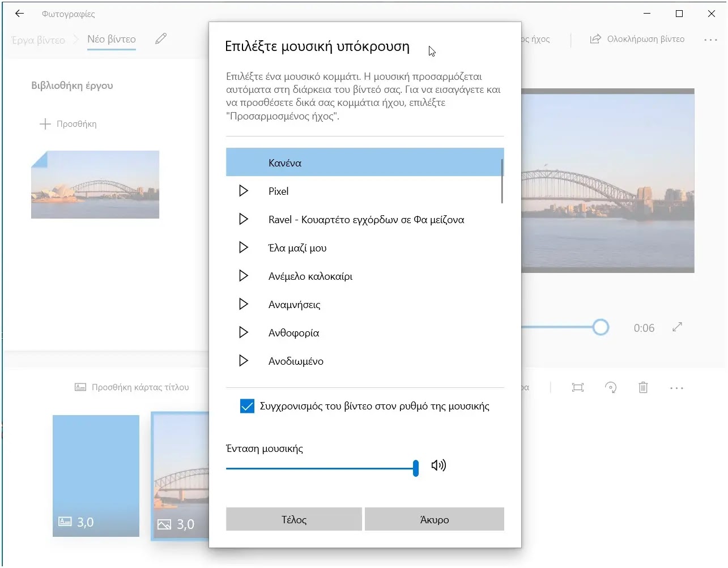Image resolution: width=728 pixels, height=568 pixels.
Task: Click the Ολοκλήρωση βίντεο export icon
Action: click(595, 39)
